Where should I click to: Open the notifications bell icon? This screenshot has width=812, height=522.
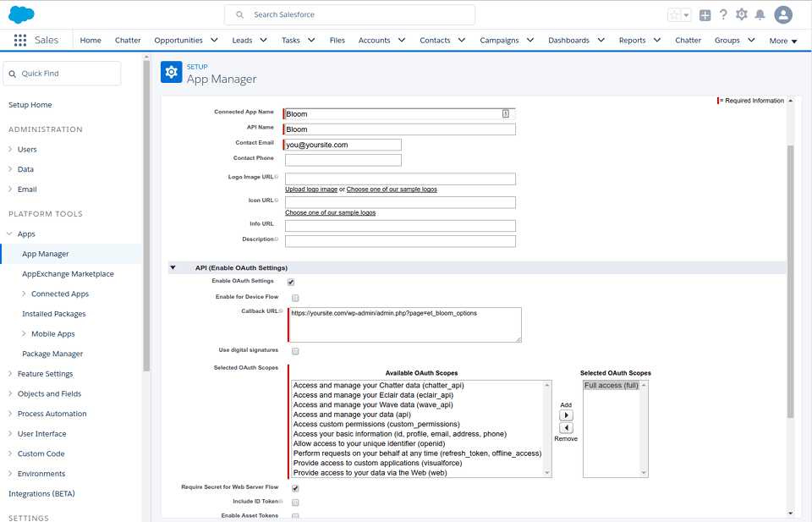[x=760, y=13]
